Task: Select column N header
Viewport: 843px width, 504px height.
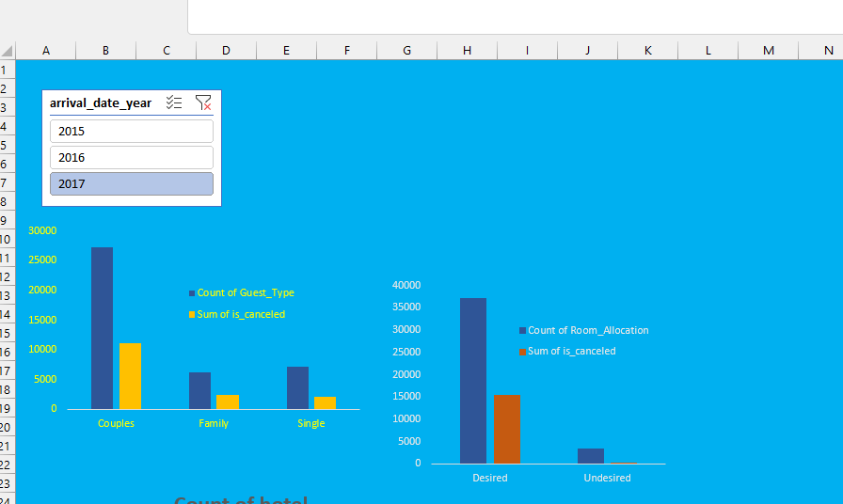Action: click(x=821, y=51)
